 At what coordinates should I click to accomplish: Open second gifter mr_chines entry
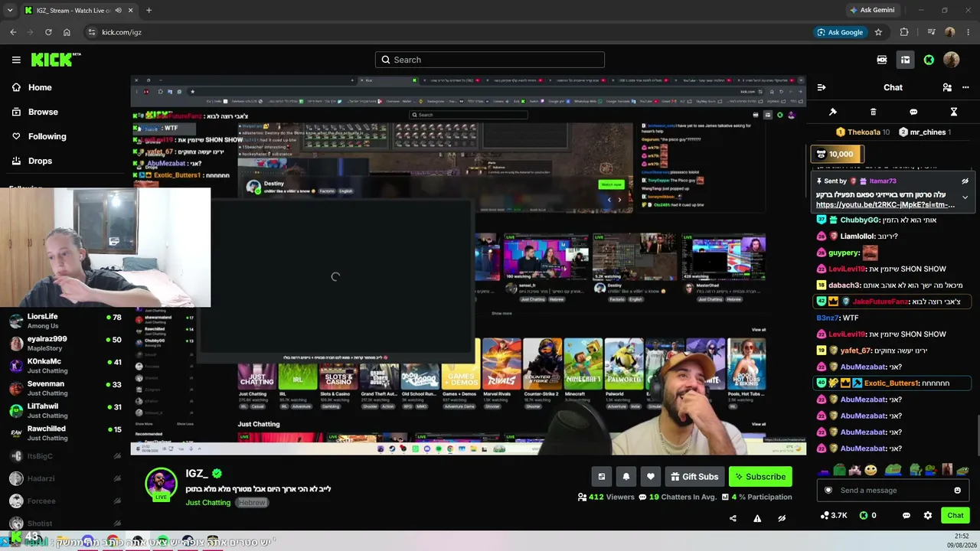(x=925, y=132)
